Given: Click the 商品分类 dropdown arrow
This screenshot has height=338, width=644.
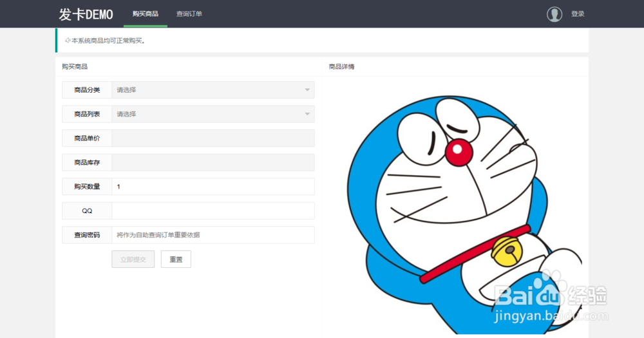Looking at the screenshot, I should (307, 90).
